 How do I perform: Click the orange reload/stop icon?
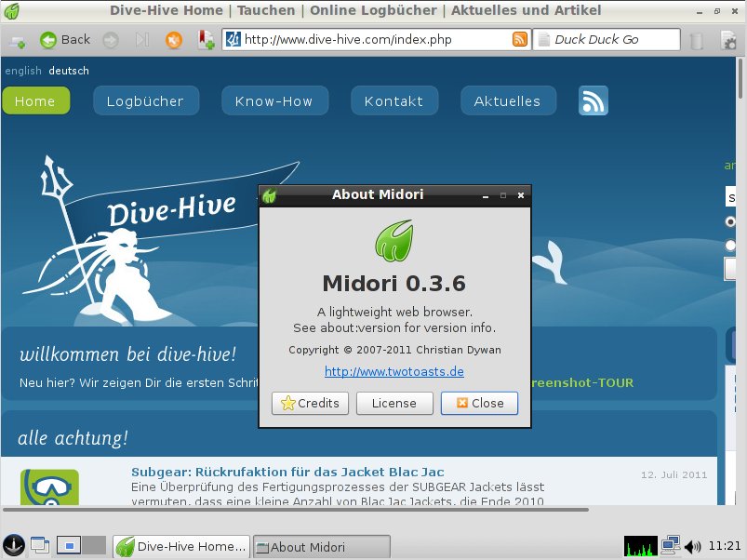pyautogui.click(x=174, y=40)
